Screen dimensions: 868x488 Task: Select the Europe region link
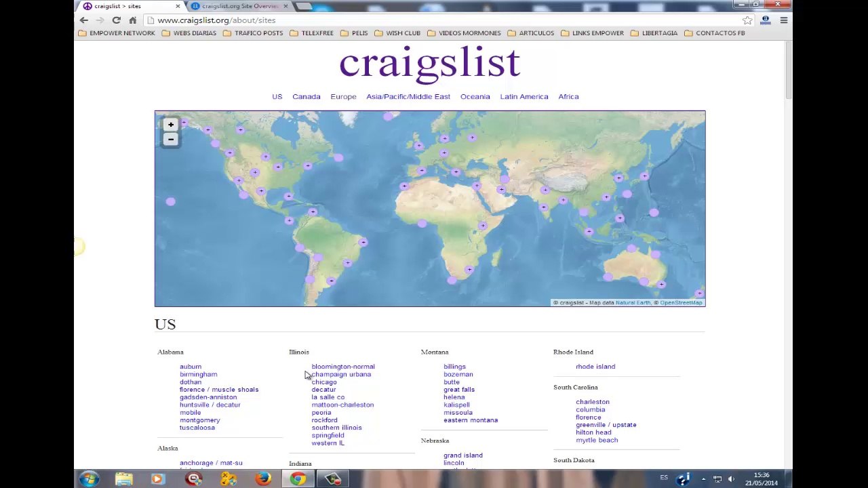(x=343, y=97)
